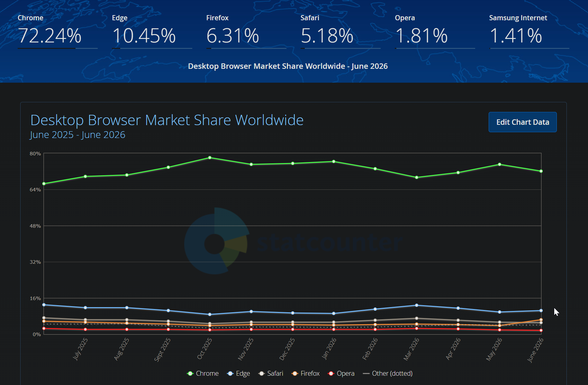Click Chrome's Sept 2025 data point
The image size is (588, 385).
[x=168, y=167]
